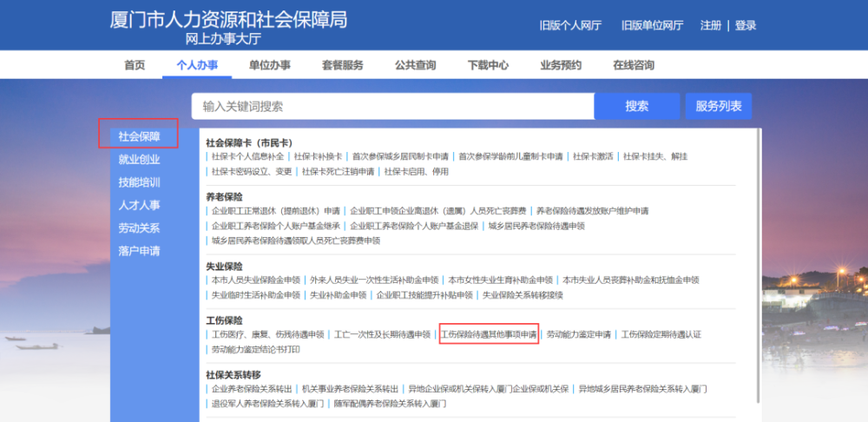Open 企业职工正常退休（提前退休）申请 link
This screenshot has height=422, width=868.
(276, 211)
